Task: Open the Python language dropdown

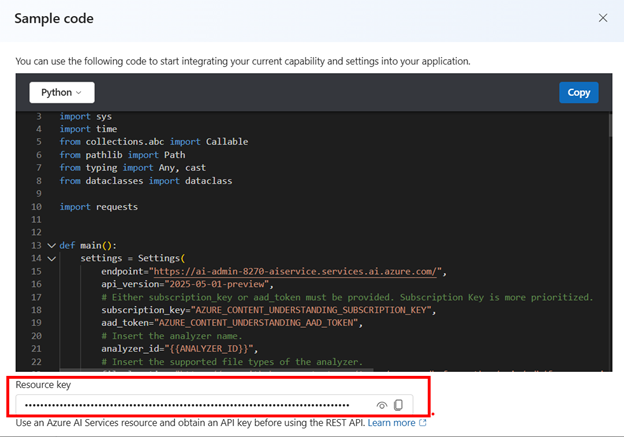Action: [x=62, y=92]
